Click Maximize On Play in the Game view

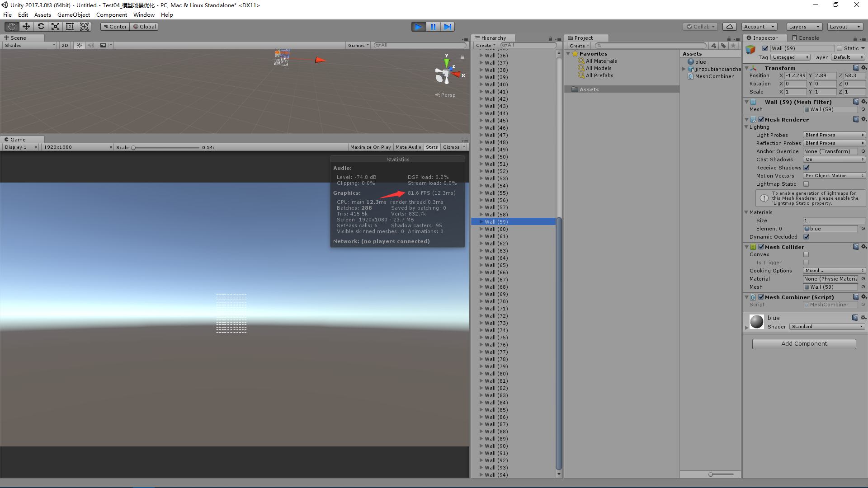click(x=370, y=147)
